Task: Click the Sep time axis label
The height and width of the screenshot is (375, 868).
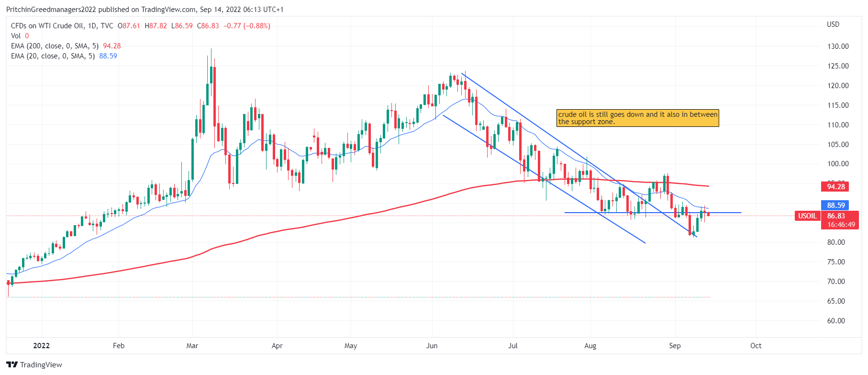Action: (x=675, y=346)
